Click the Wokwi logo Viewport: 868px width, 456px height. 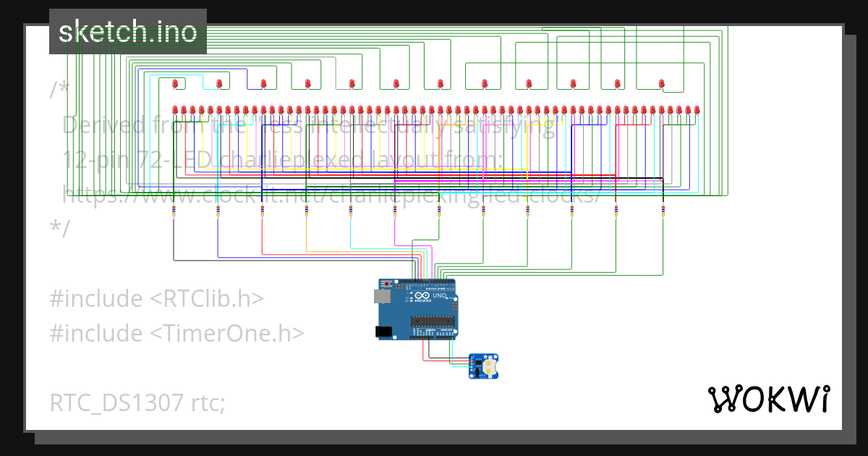click(770, 399)
